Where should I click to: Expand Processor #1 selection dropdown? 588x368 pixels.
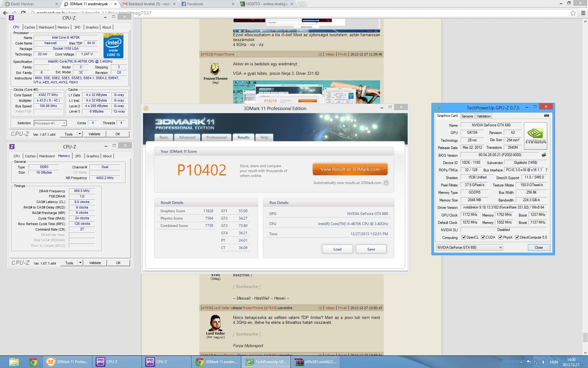pyautogui.click(x=64, y=123)
